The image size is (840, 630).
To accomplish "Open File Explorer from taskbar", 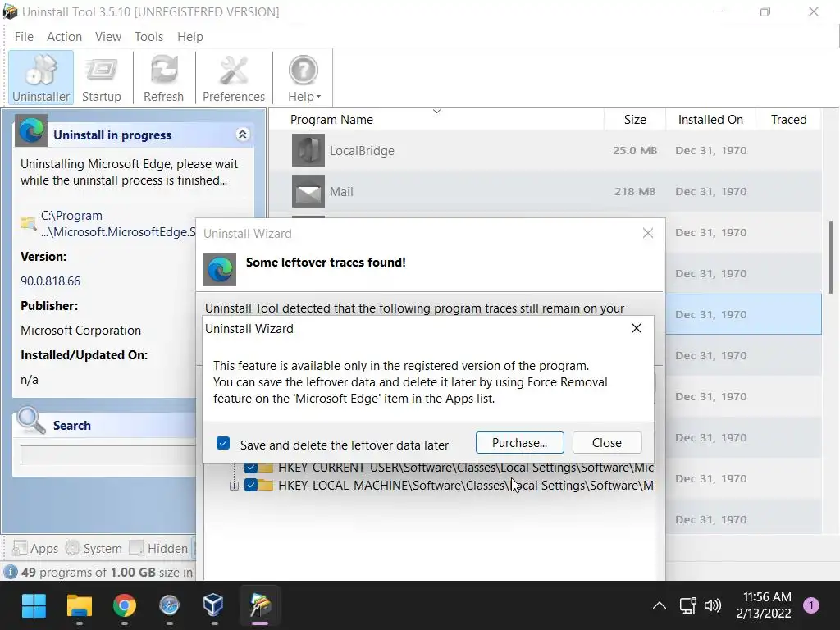I will [80, 605].
